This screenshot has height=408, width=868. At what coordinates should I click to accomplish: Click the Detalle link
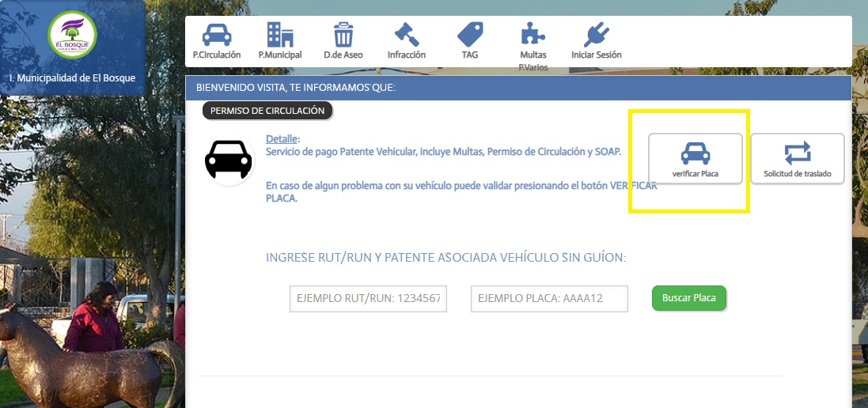282,138
